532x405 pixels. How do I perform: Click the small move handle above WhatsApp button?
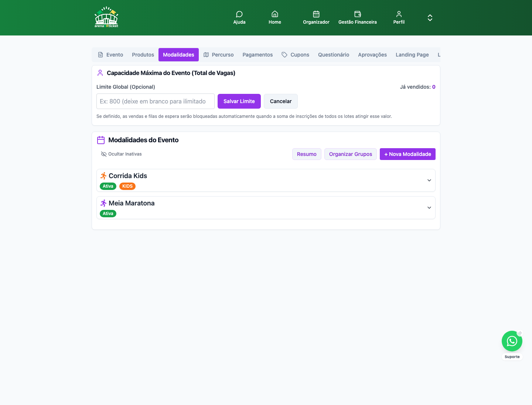pyautogui.click(x=520, y=333)
